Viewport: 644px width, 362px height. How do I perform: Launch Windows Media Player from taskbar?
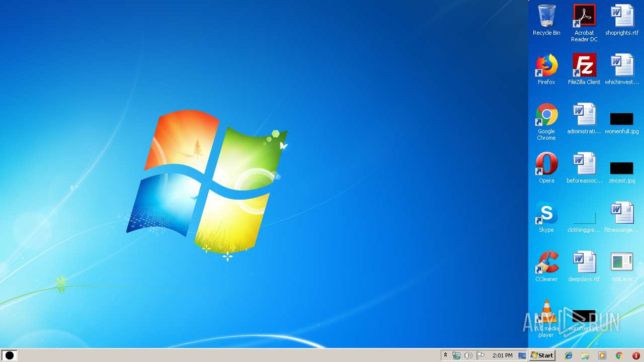602,355
